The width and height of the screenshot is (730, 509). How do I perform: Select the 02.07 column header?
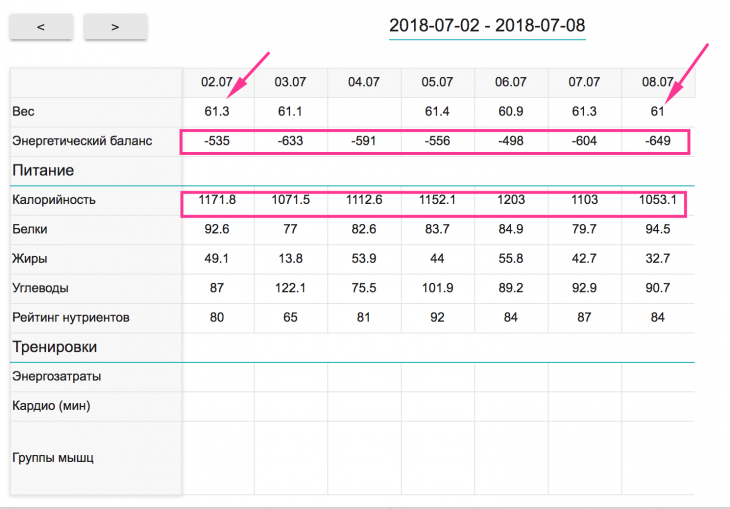218,82
